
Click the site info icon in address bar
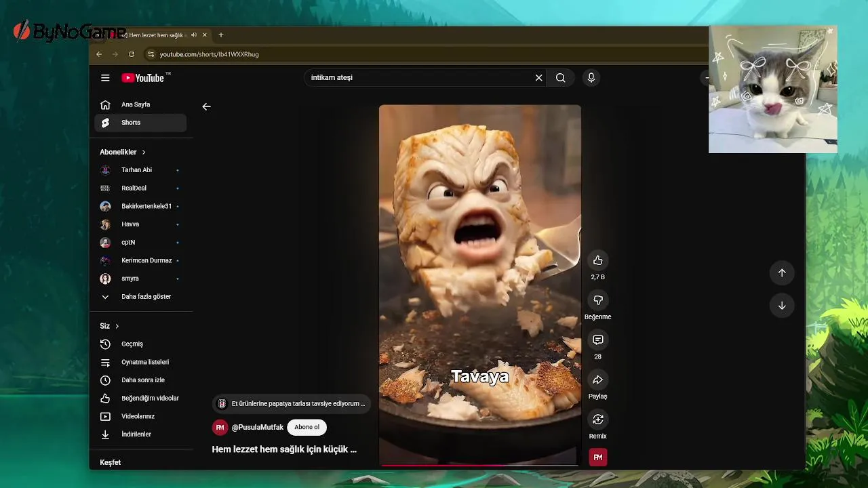(151, 54)
